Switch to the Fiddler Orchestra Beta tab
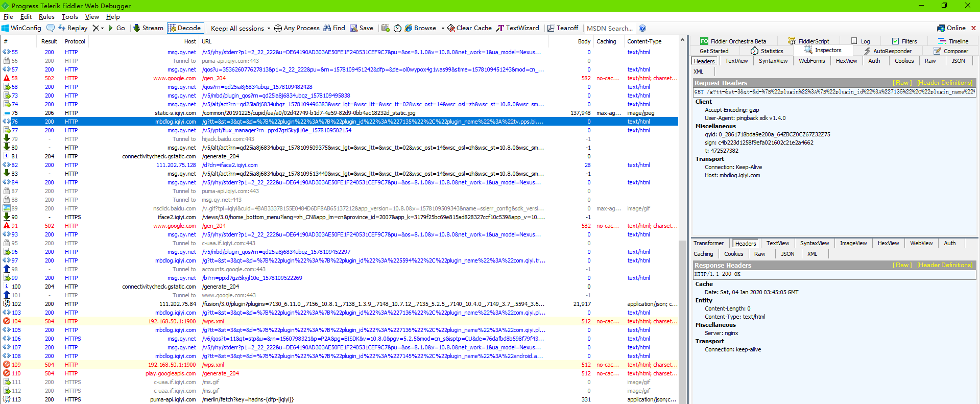Screen dimensions: 980x404 [x=733, y=41]
